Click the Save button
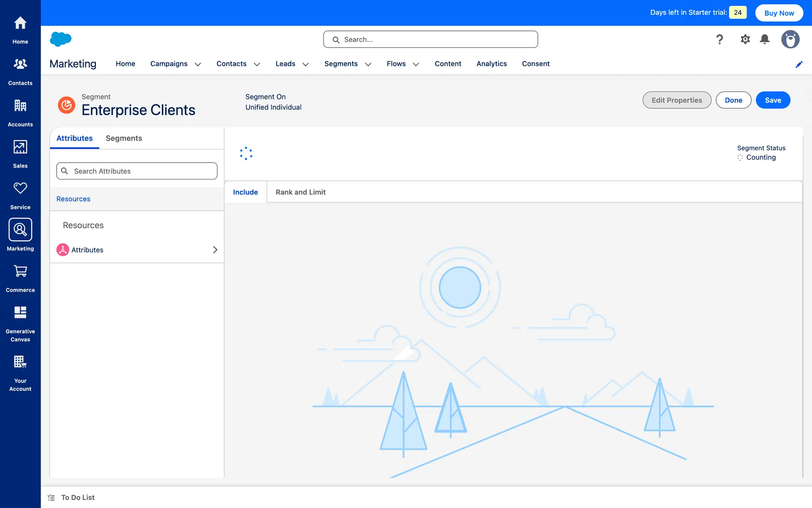This screenshot has width=812, height=508. [773, 100]
